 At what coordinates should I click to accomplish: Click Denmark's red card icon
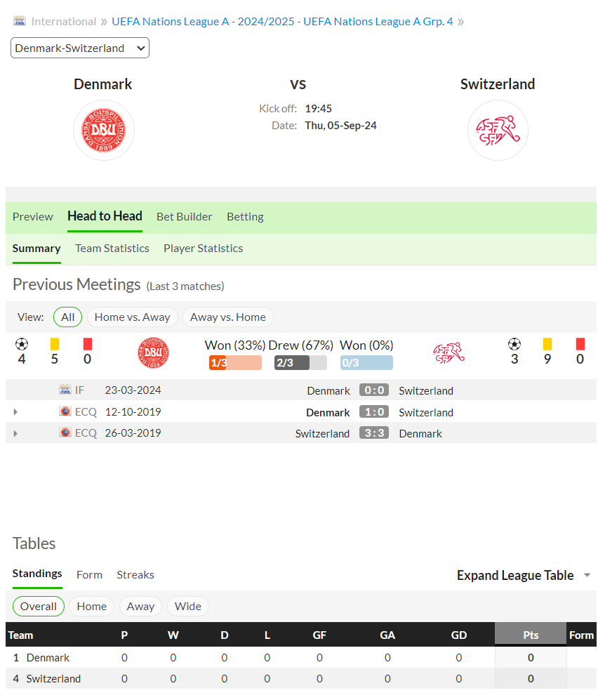click(88, 344)
